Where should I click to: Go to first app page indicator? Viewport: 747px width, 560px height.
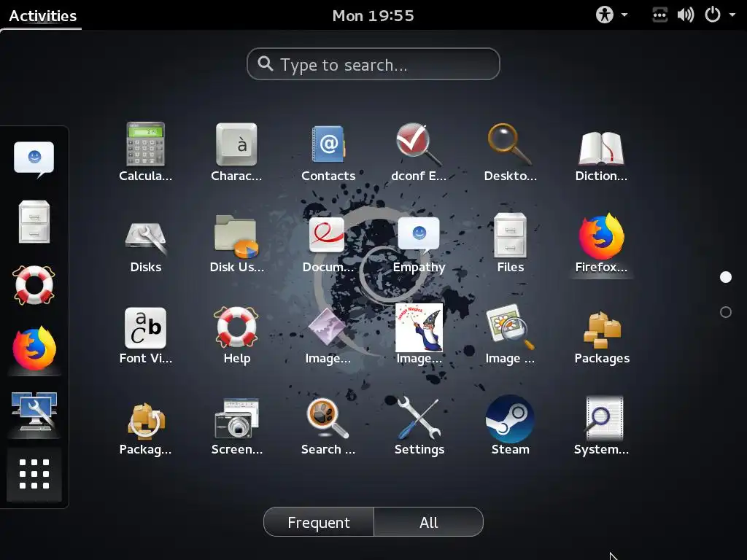click(x=726, y=277)
